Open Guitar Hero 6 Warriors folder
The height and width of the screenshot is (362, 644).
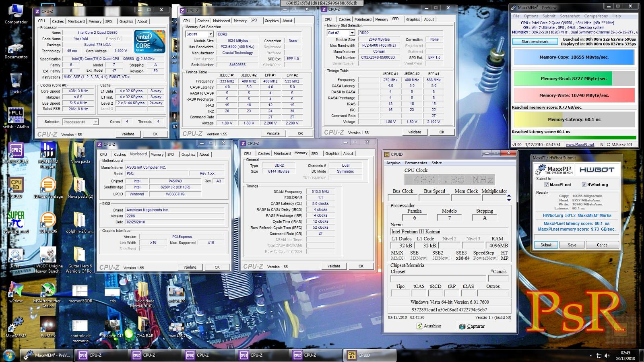80,260
